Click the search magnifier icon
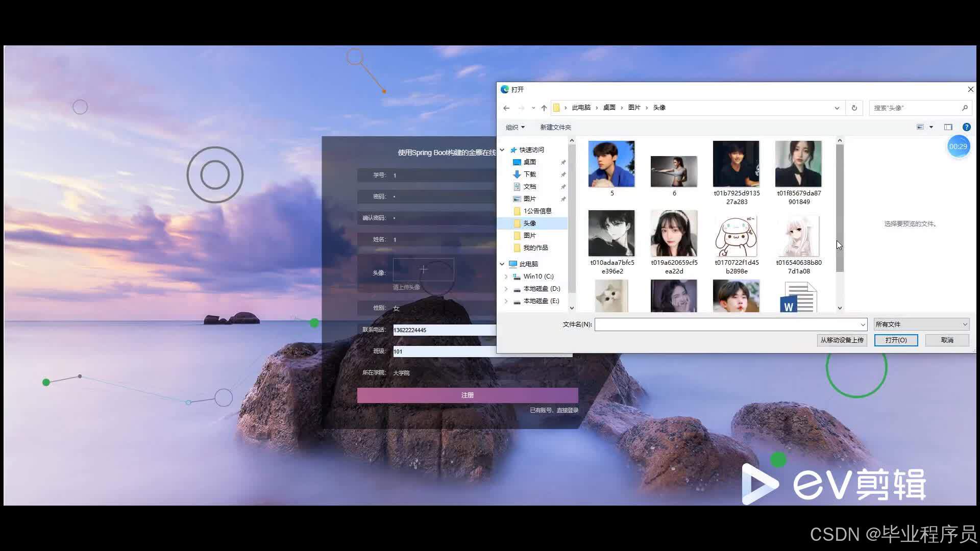The width and height of the screenshot is (980, 551). coord(964,108)
